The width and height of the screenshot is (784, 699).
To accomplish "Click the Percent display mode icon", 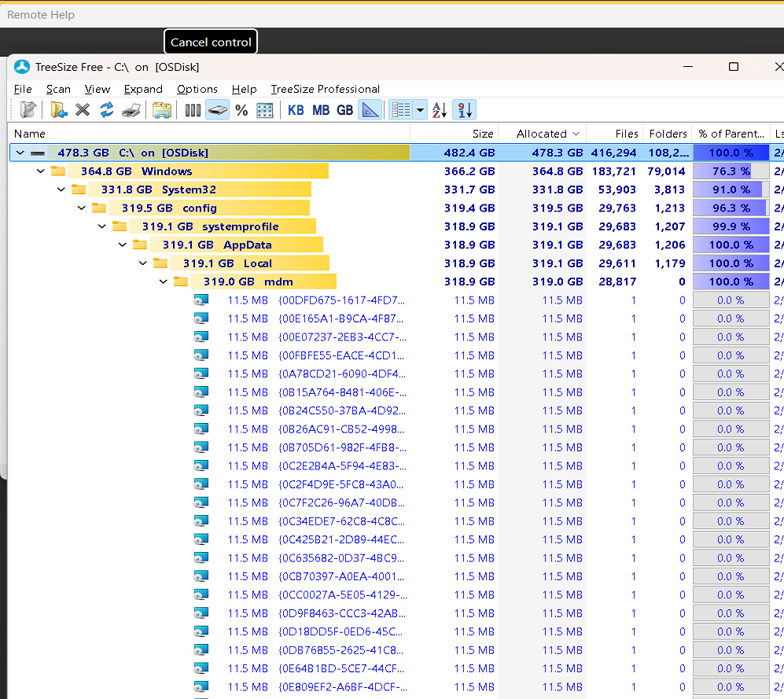I will pos(241,110).
